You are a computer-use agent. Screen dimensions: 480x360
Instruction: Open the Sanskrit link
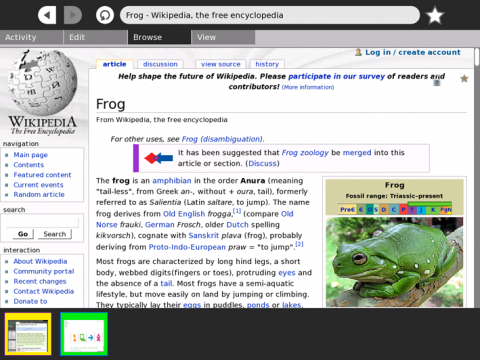pyautogui.click(x=203, y=235)
